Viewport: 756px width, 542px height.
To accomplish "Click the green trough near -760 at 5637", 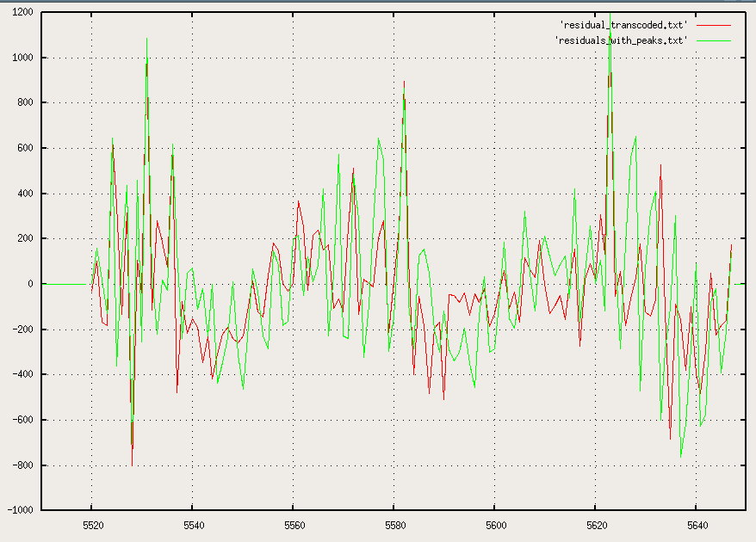I will click(x=681, y=456).
